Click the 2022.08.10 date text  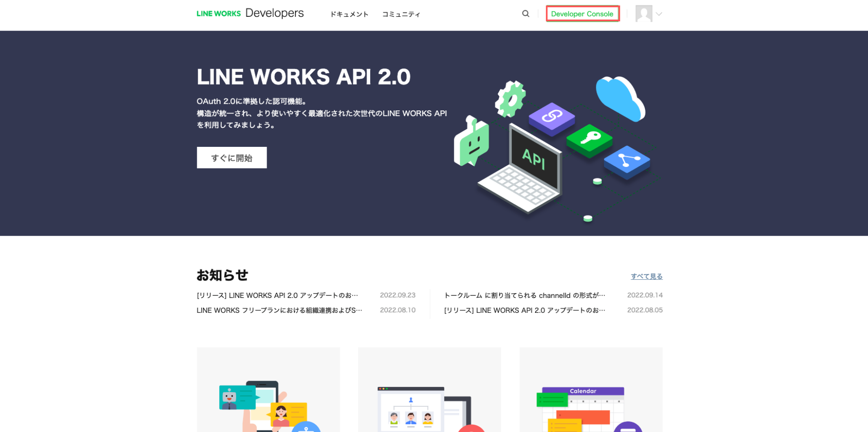click(397, 310)
